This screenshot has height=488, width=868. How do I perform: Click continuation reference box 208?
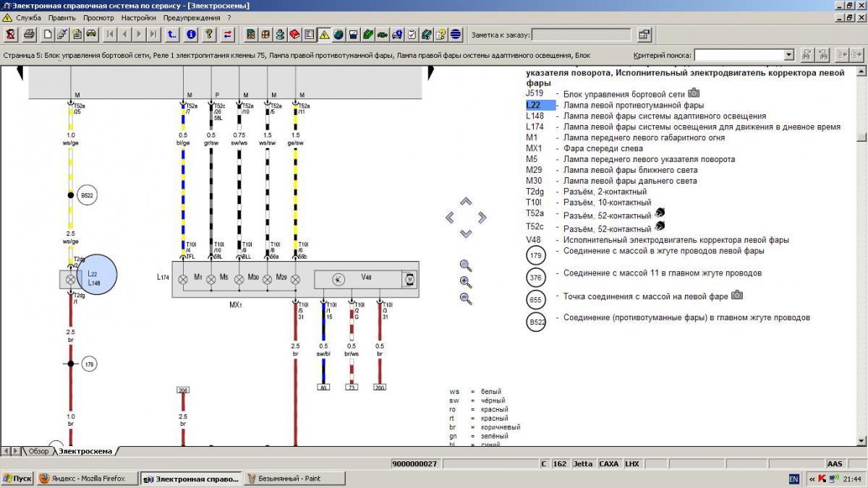[183, 390]
